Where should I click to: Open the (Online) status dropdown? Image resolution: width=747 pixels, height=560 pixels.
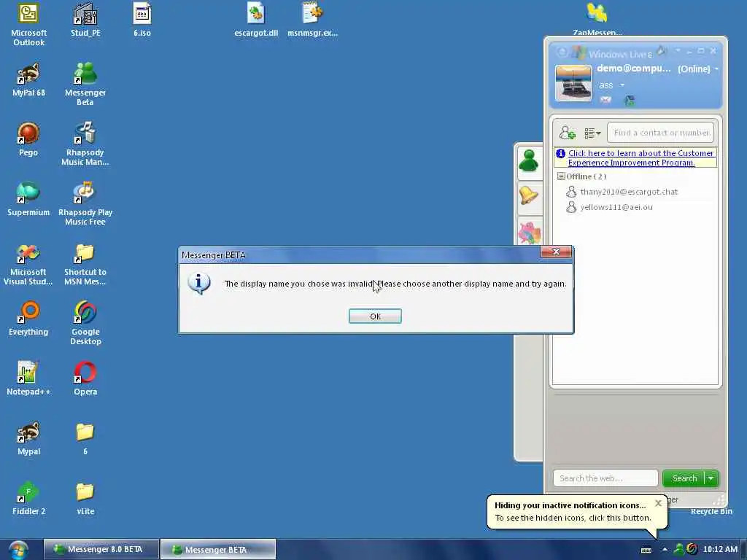(698, 69)
